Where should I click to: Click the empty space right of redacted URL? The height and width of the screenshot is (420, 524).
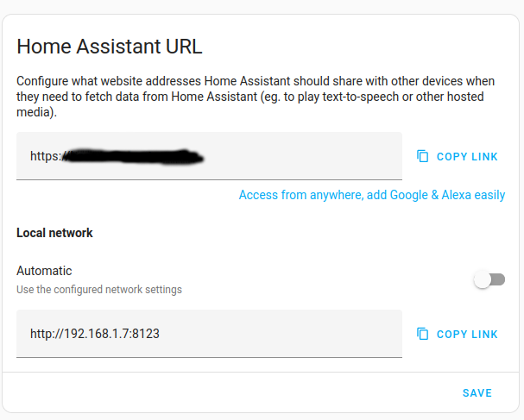click(302, 156)
